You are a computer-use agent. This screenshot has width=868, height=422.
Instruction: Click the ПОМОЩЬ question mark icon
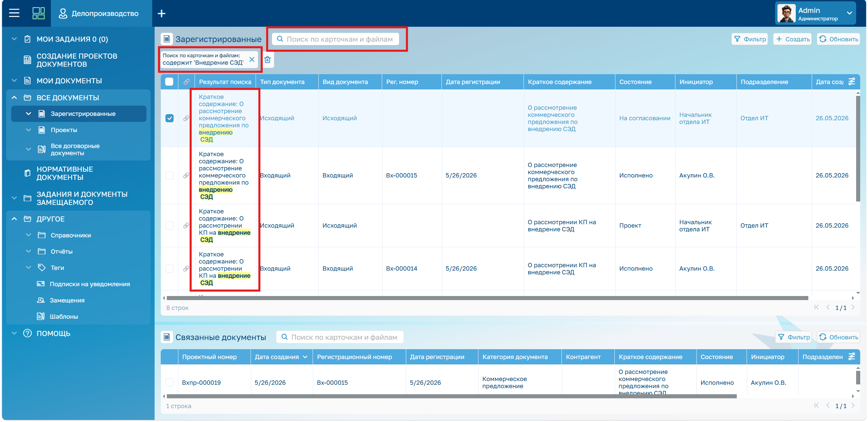coord(27,333)
